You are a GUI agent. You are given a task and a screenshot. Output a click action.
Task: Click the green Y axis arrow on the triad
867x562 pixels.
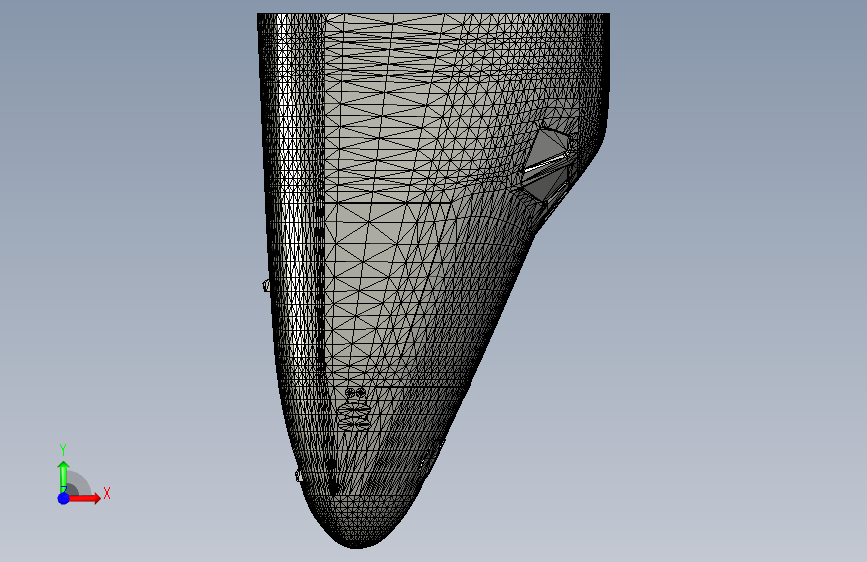tap(64, 476)
